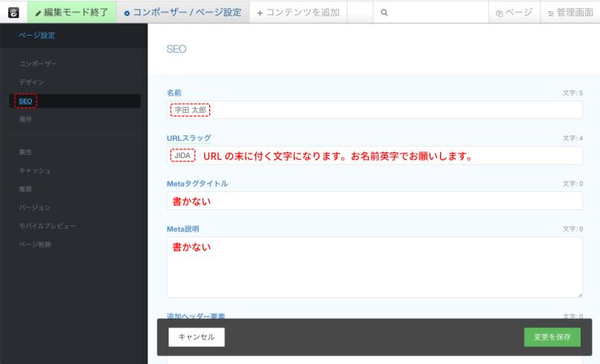
Task: Select 権限 in the sidebar
Action: click(25, 189)
